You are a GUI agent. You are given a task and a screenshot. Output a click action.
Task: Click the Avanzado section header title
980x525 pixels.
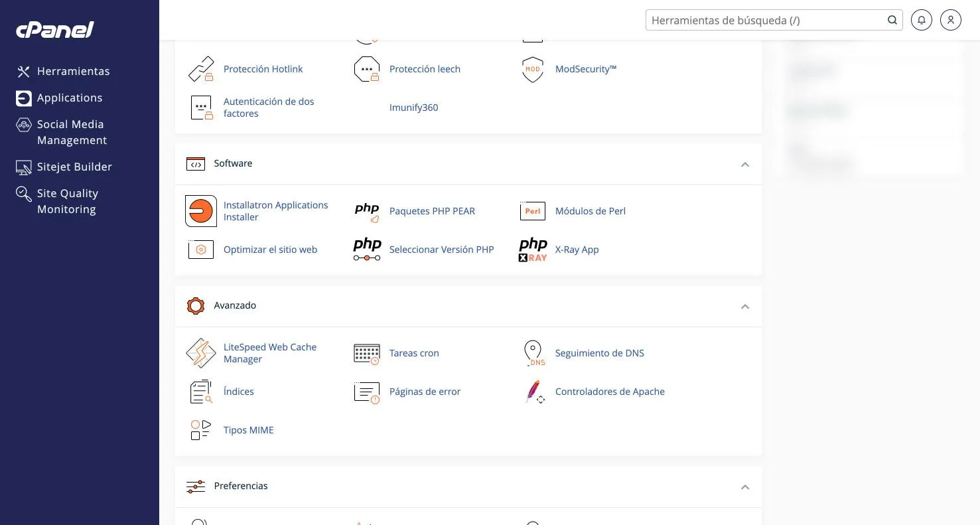tap(235, 305)
